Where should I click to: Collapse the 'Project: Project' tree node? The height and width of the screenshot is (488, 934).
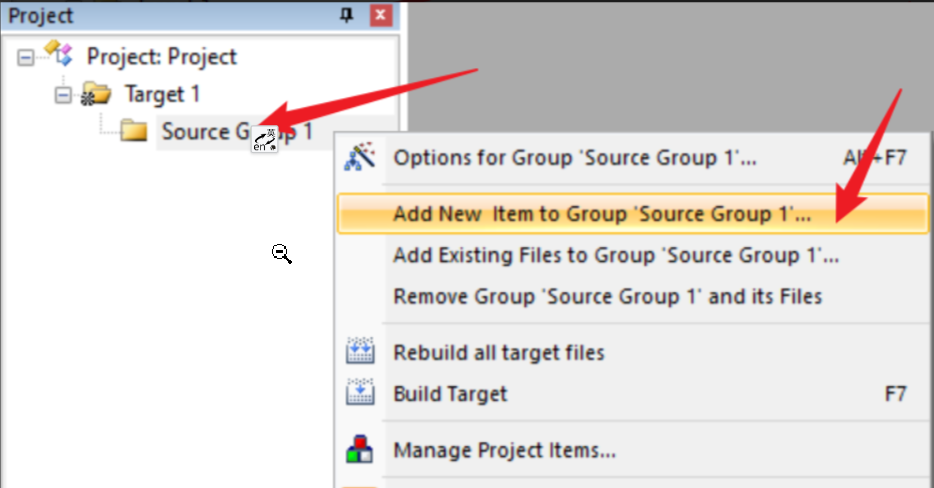tap(25, 57)
